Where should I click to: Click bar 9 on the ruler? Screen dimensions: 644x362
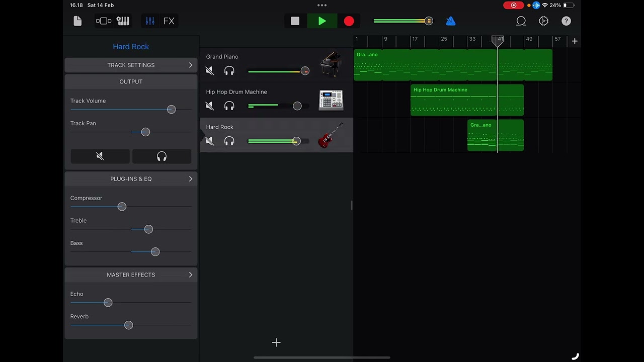(385, 39)
